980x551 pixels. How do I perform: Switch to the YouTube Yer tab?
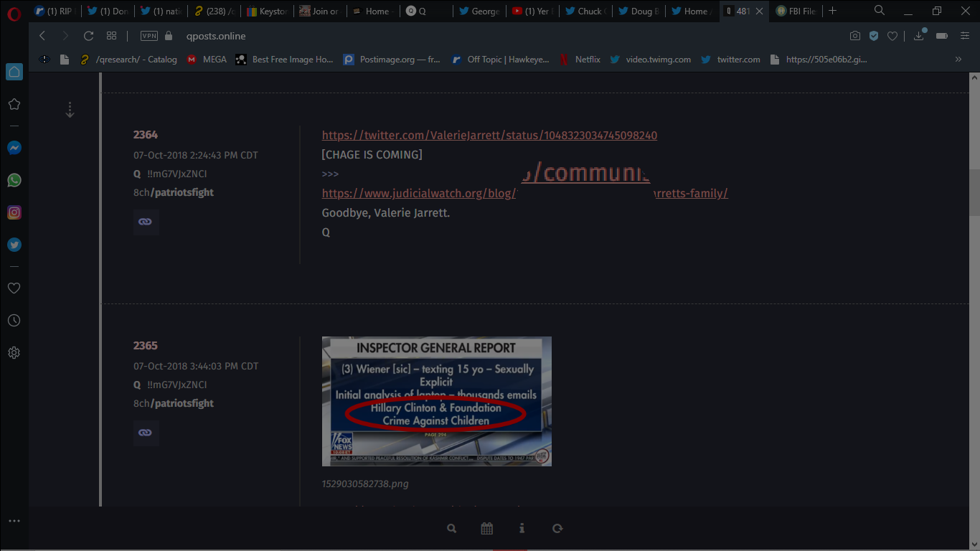pyautogui.click(x=532, y=11)
